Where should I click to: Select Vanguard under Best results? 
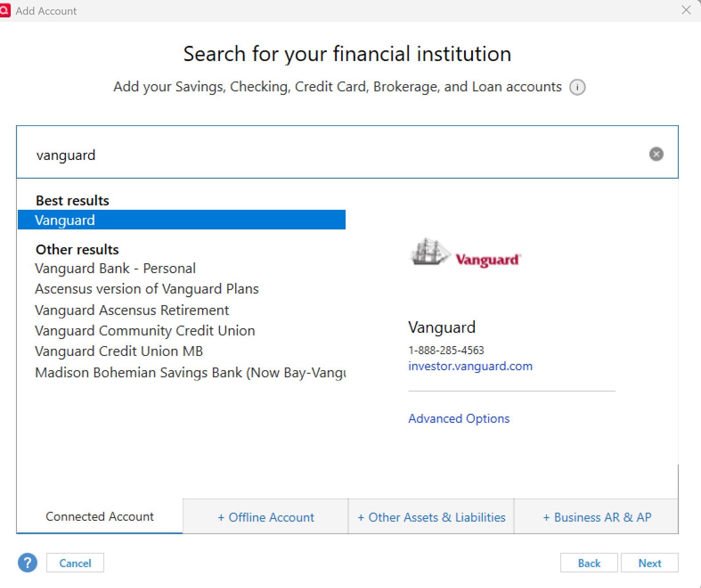click(x=182, y=220)
